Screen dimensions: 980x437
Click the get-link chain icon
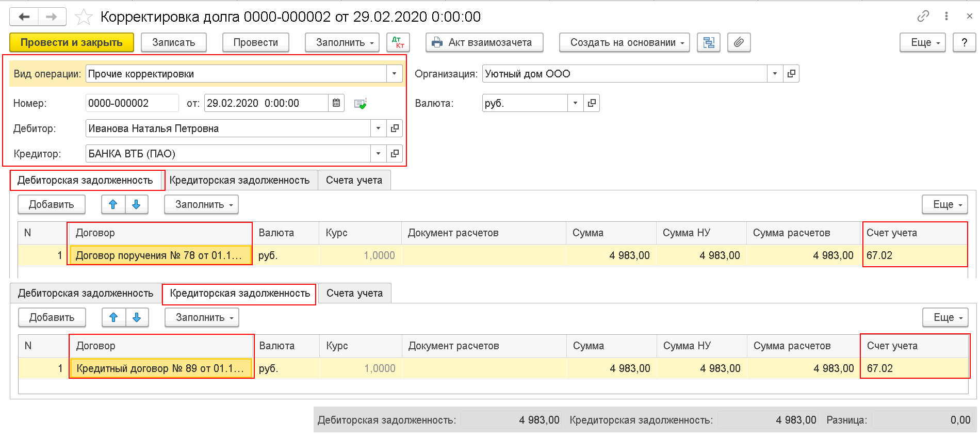pyautogui.click(x=923, y=17)
